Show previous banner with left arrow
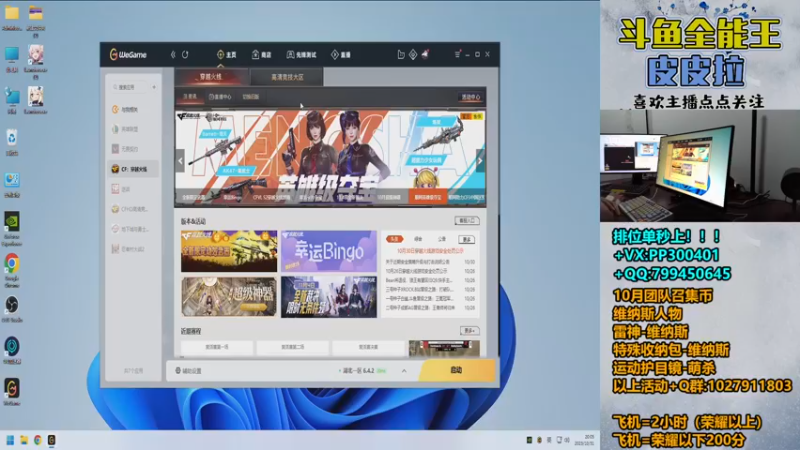The image size is (800, 450). (x=181, y=161)
